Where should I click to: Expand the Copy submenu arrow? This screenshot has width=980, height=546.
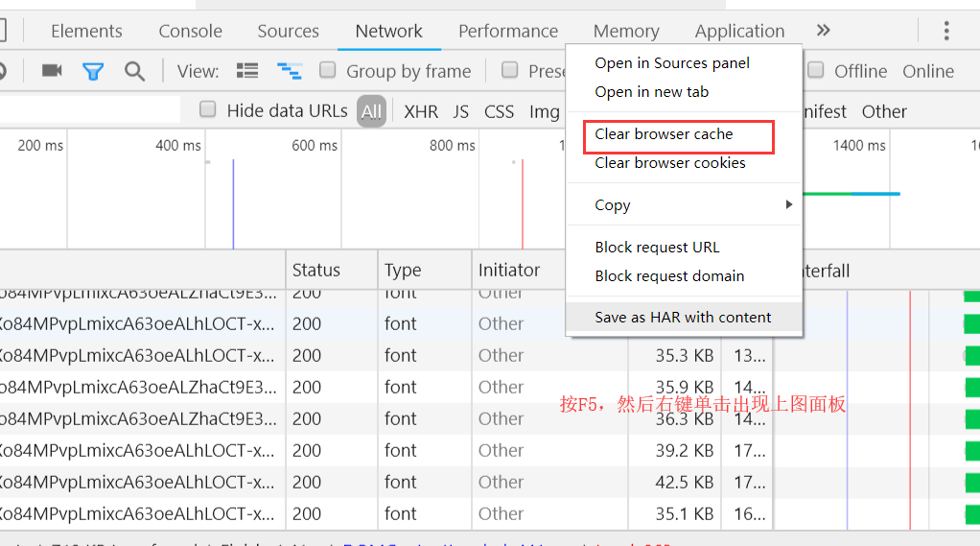[x=789, y=204]
